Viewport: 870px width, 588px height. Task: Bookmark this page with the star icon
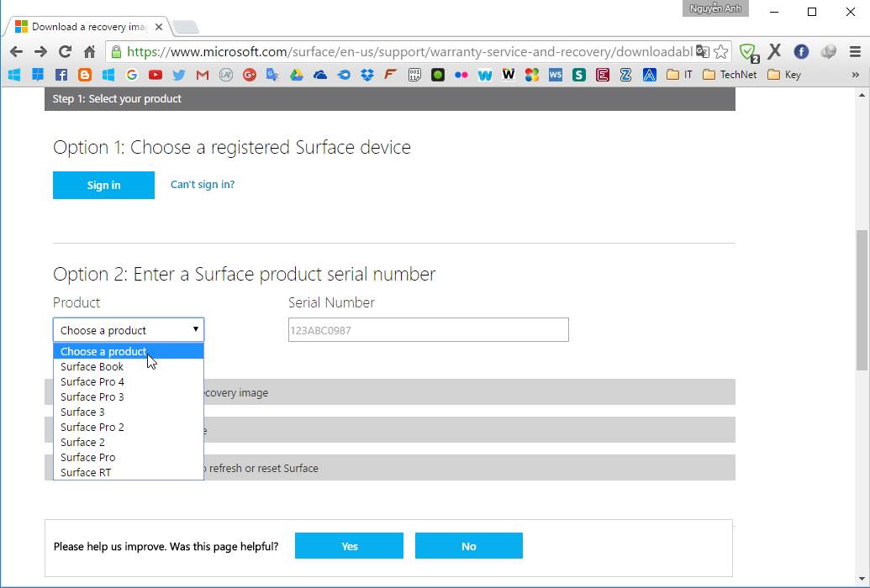[x=720, y=51]
